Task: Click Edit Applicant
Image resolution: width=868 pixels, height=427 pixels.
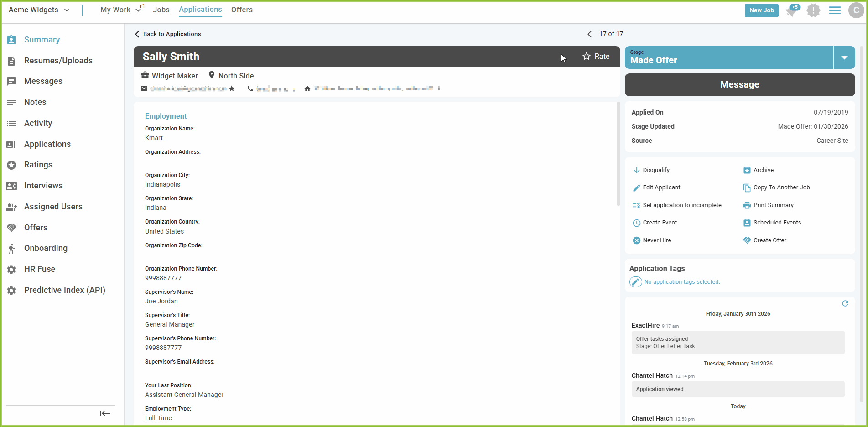Action: click(x=656, y=187)
